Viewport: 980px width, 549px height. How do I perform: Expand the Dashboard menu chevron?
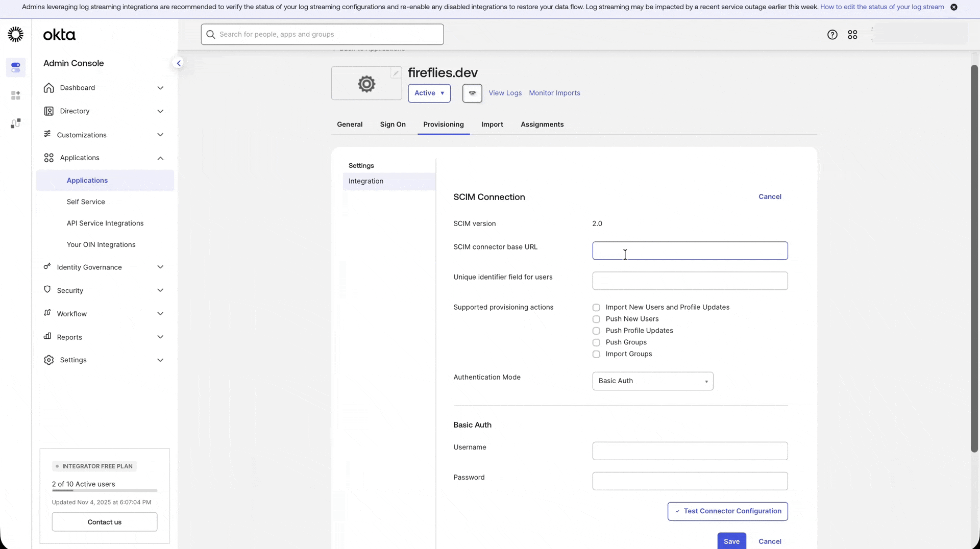point(160,88)
